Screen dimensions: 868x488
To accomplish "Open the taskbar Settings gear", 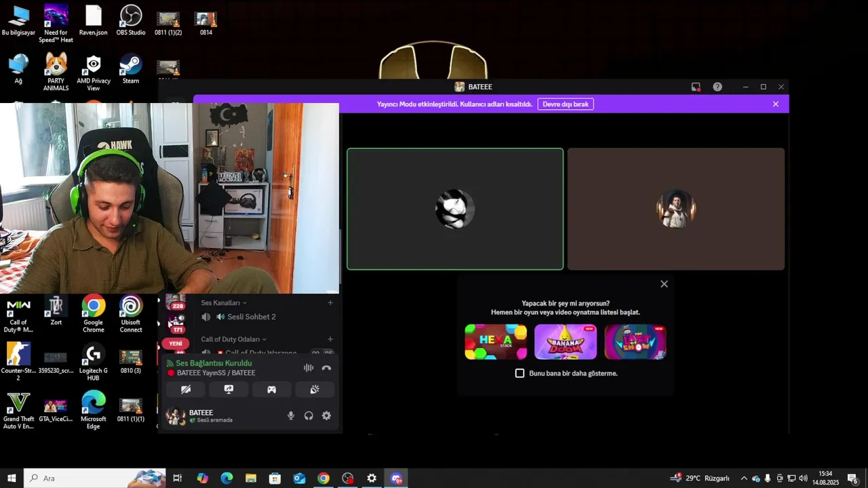I will (x=372, y=478).
